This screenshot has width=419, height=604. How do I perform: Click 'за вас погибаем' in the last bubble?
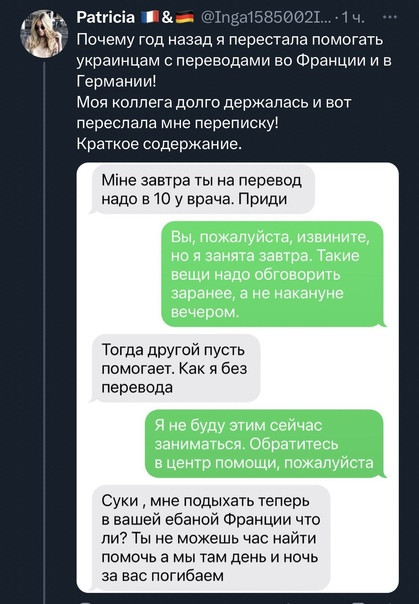pyautogui.click(x=163, y=576)
